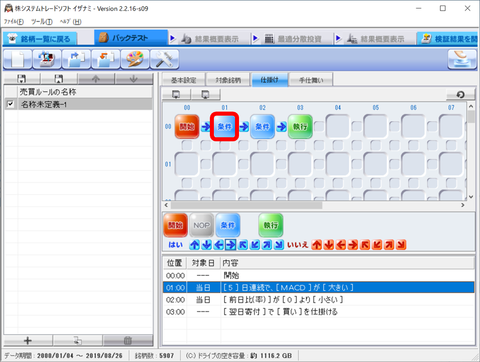Viewport: 480px width, 362px height.
Task: Select the row [翌日寄付]で[買い]を仕掛ける
Action: coord(319,312)
